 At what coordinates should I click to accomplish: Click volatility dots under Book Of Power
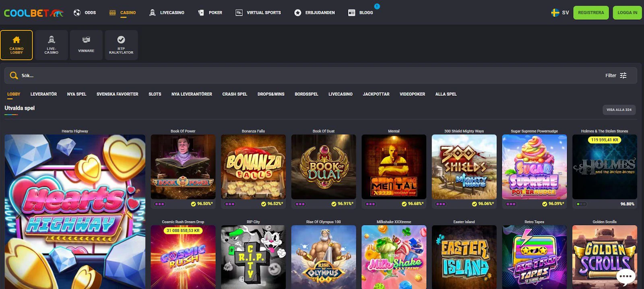coord(160,204)
